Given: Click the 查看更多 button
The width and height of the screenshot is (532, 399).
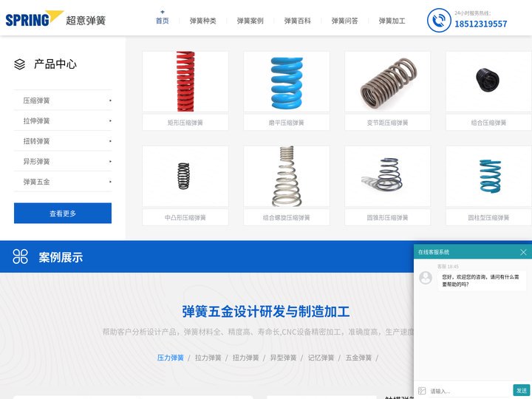Looking at the screenshot, I should [63, 213].
